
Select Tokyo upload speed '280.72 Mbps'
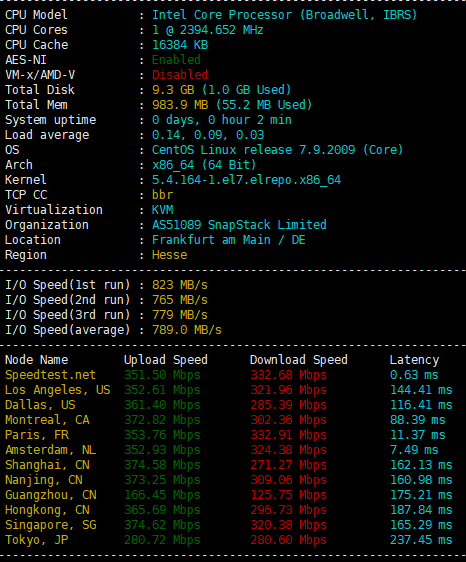[x=162, y=540]
